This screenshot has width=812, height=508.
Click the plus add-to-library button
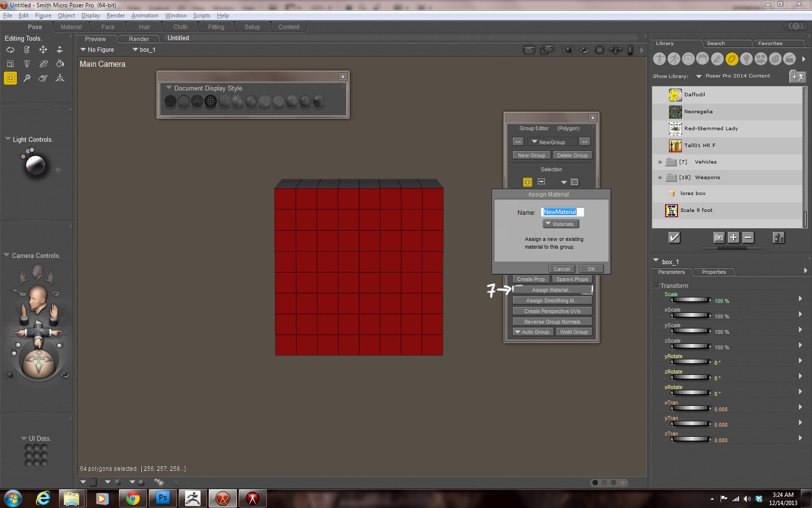733,238
